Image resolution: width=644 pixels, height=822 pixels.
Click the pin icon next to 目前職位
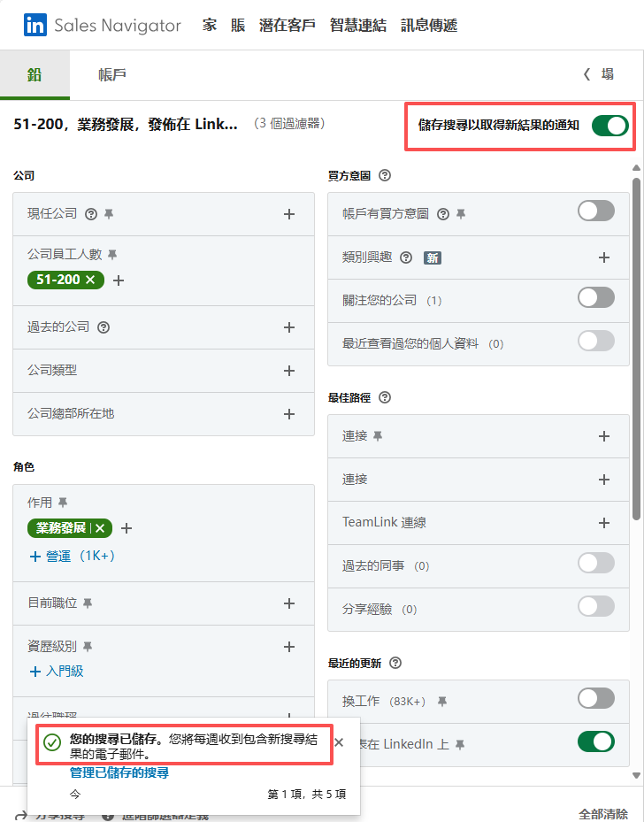pos(88,603)
